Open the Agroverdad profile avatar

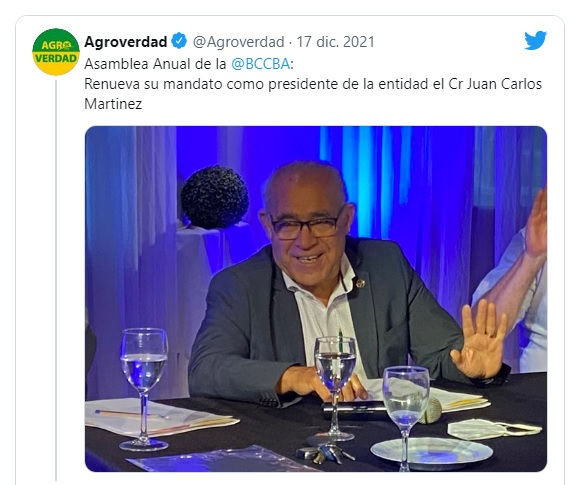[x=56, y=52]
